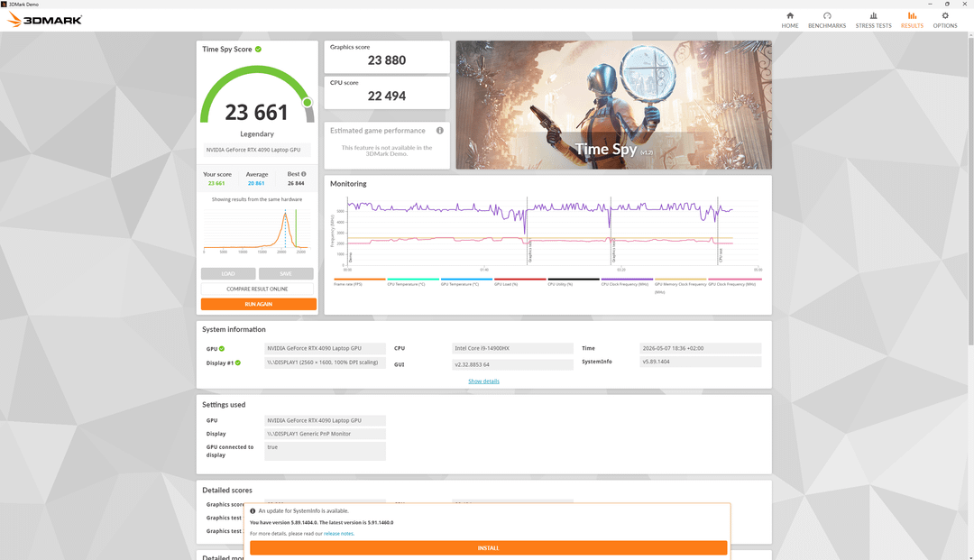The width and height of the screenshot is (974, 560).
Task: Click Compare Result Online button
Action: pos(257,289)
